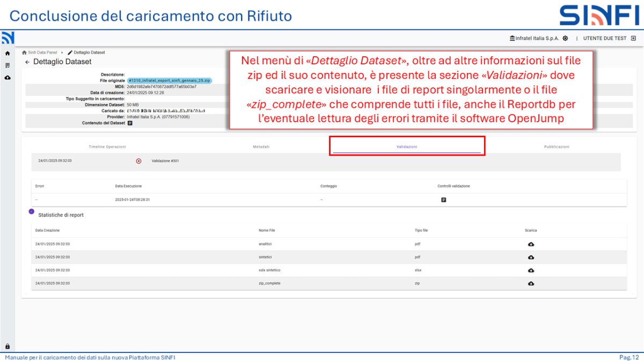Click the error icon on Validazione #301
The height and width of the screenshot is (362, 644).
[139, 161]
